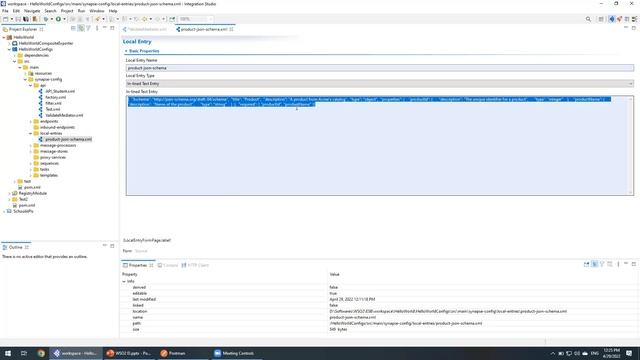640x360 pixels.
Task: Open the Navigate menu
Action: [32, 11]
